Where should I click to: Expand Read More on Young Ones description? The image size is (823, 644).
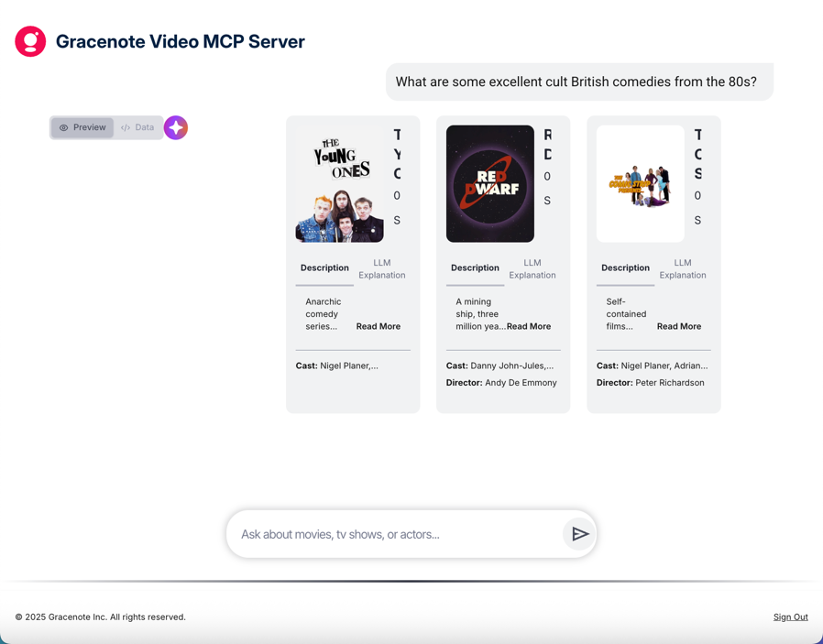[378, 326]
